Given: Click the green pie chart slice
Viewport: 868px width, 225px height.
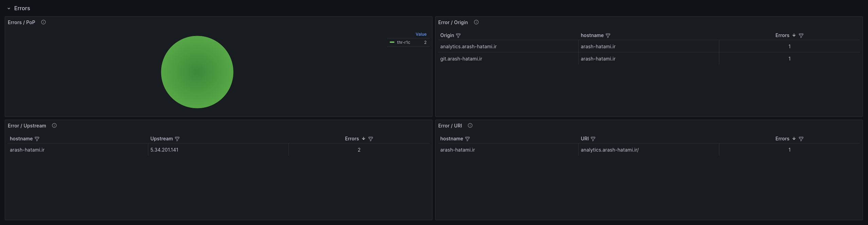Looking at the screenshot, I should tap(197, 72).
